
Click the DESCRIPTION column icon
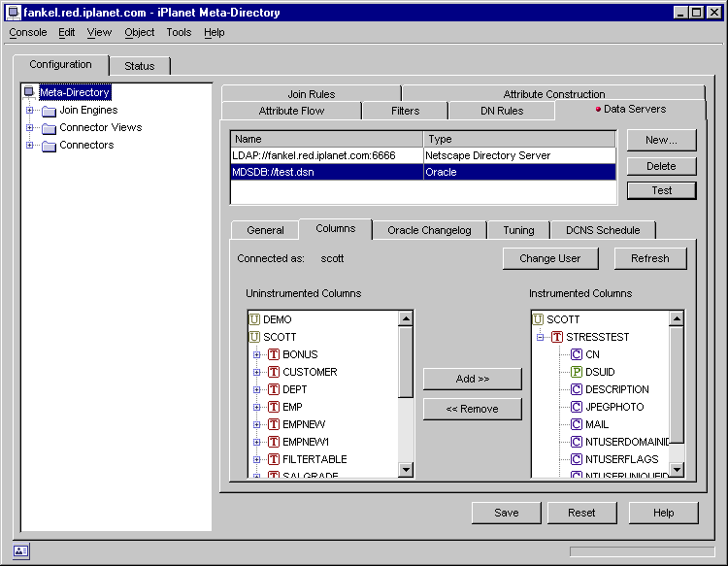click(x=577, y=389)
